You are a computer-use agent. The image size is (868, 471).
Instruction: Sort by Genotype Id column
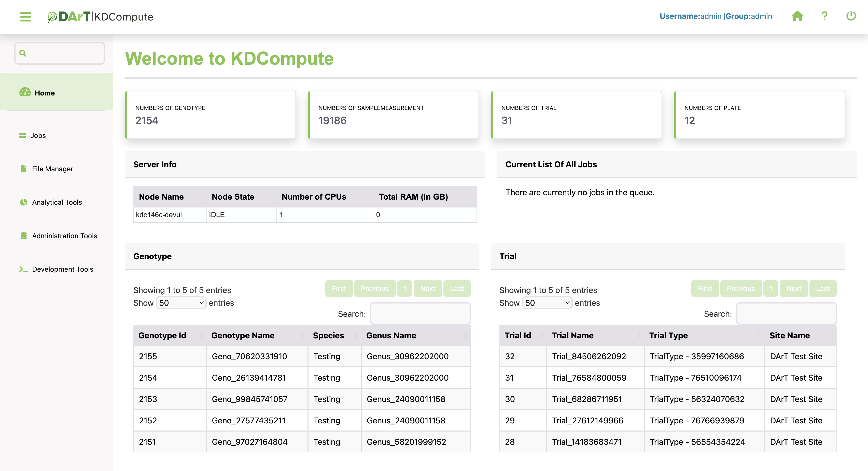coord(162,336)
